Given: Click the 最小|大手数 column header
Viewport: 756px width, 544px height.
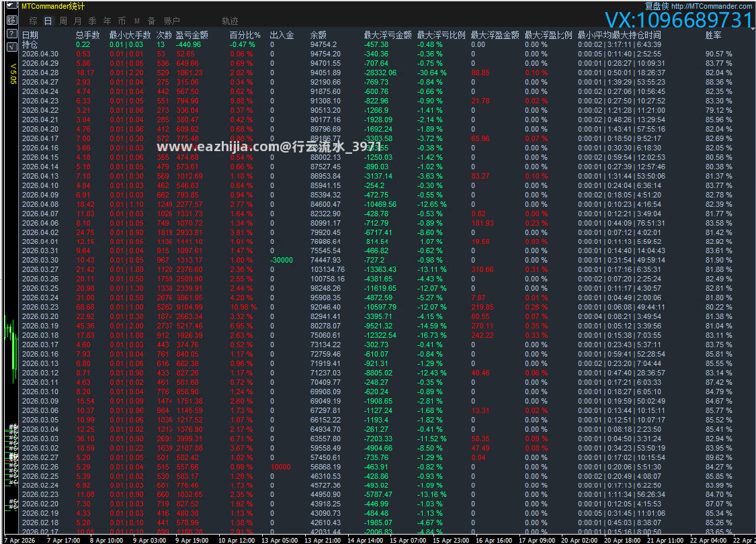Looking at the screenshot, I should (x=130, y=35).
